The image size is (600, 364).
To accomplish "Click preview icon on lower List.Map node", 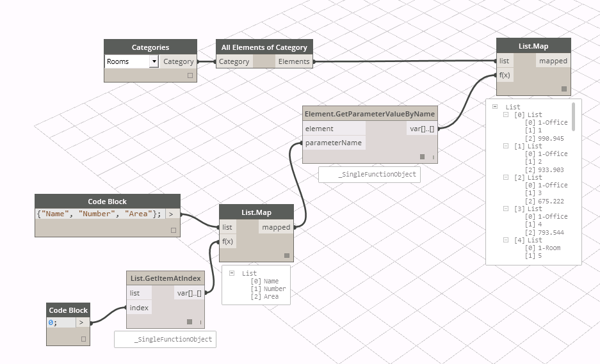I will [x=287, y=255].
